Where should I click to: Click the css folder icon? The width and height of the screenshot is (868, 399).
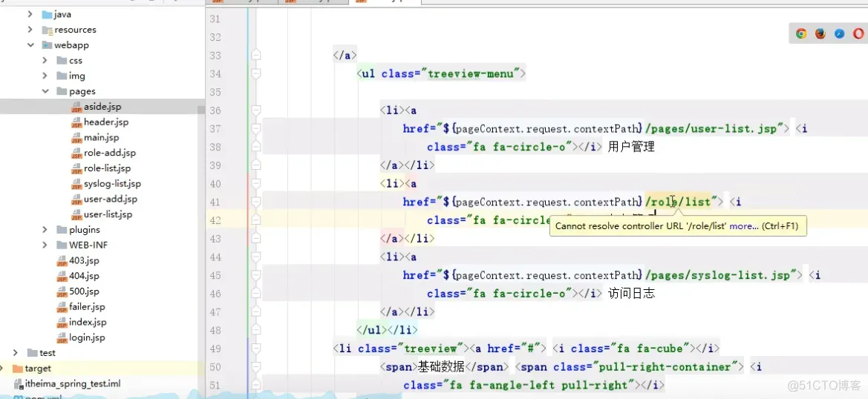62,61
